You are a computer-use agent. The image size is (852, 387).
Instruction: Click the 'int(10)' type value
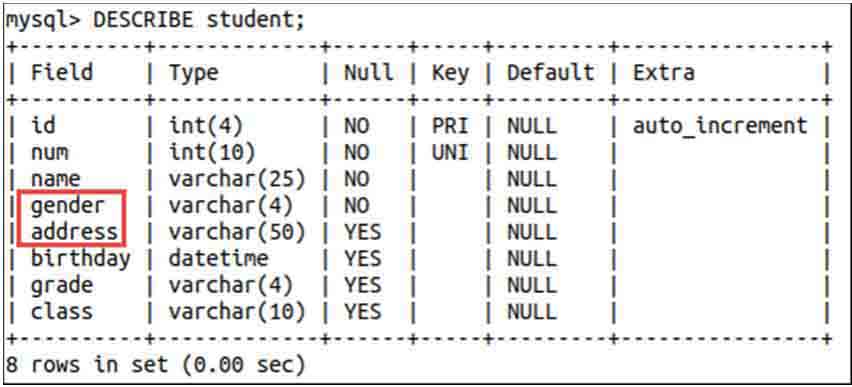[x=212, y=153]
